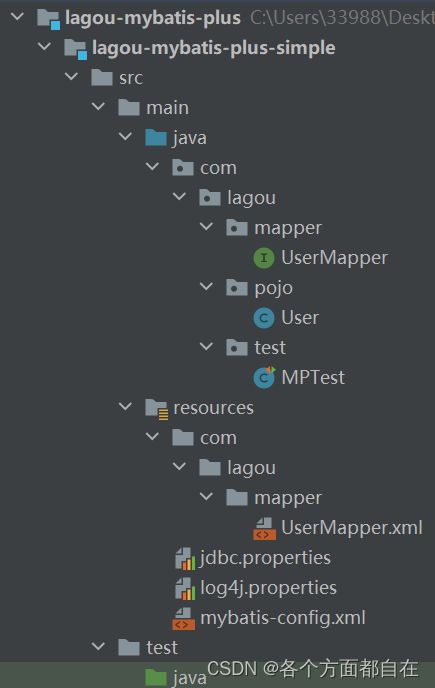Click the resources root folder icon
This screenshot has width=435, height=688.
pyautogui.click(x=156, y=408)
